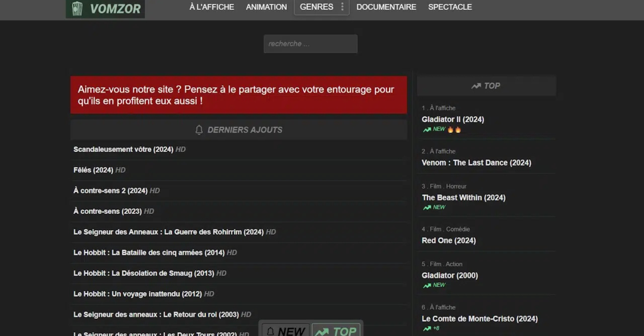This screenshot has height=336, width=644.
Task: Go to the Animation section
Action: pos(266,7)
